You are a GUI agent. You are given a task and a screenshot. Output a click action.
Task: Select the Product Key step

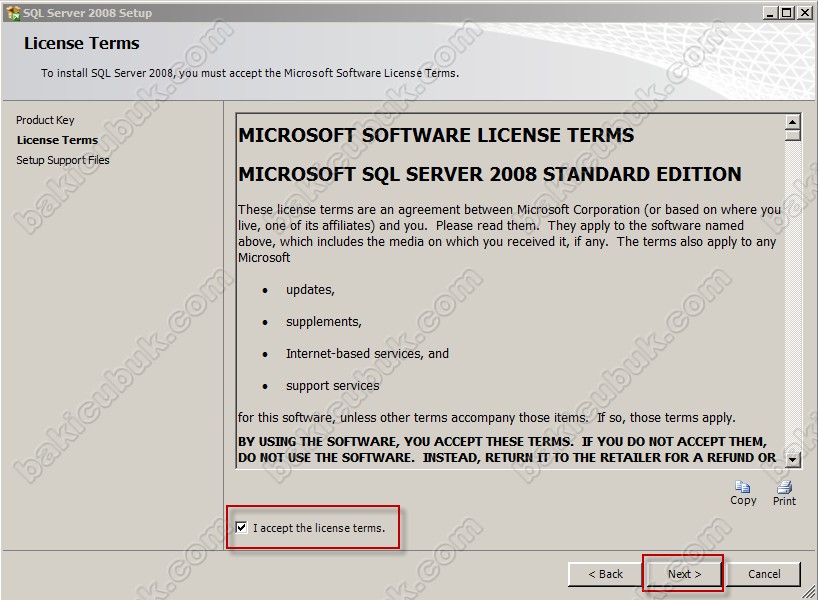45,120
